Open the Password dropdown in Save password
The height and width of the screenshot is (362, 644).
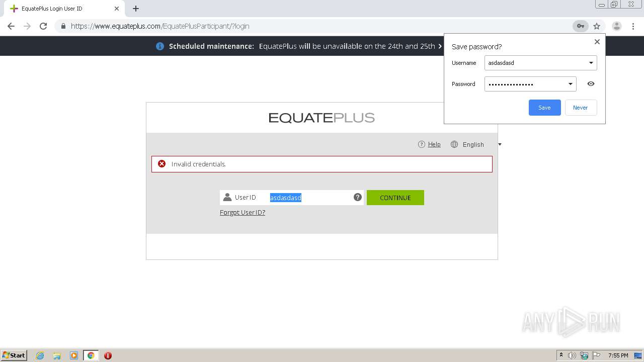pyautogui.click(x=570, y=84)
